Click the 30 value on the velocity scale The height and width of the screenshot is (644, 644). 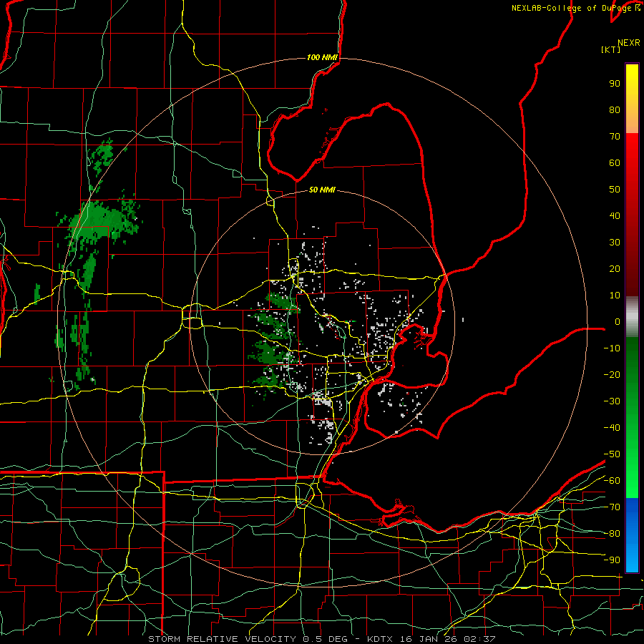[x=615, y=243]
